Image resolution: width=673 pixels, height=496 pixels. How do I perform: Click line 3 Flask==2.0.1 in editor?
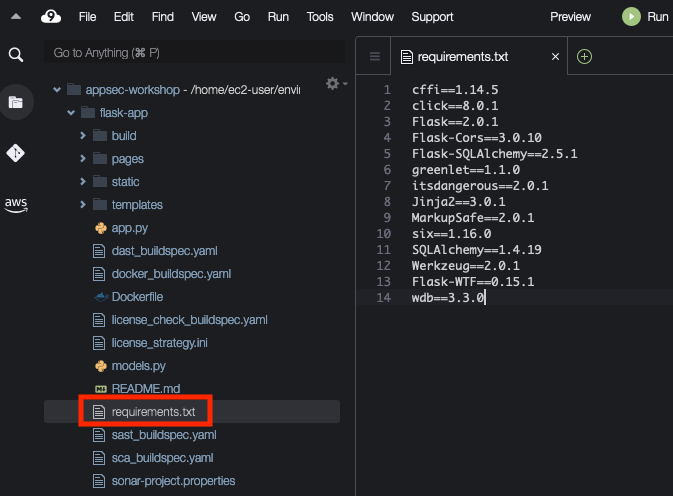coord(455,122)
